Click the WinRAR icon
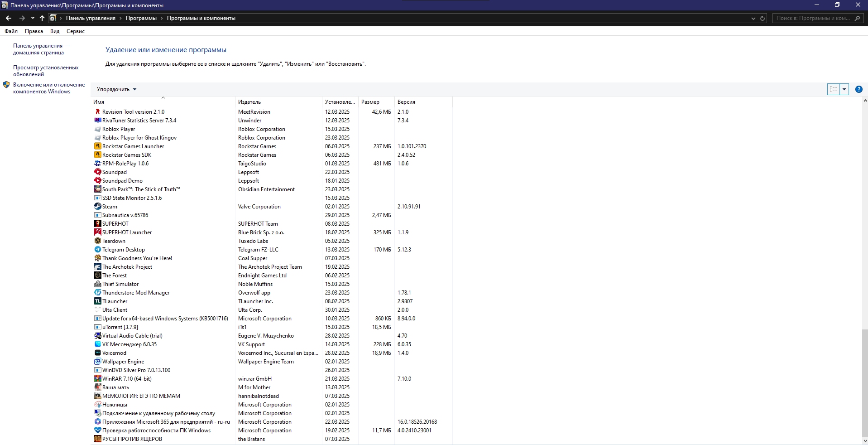Viewport: 868px width, 445px height. pos(97,378)
